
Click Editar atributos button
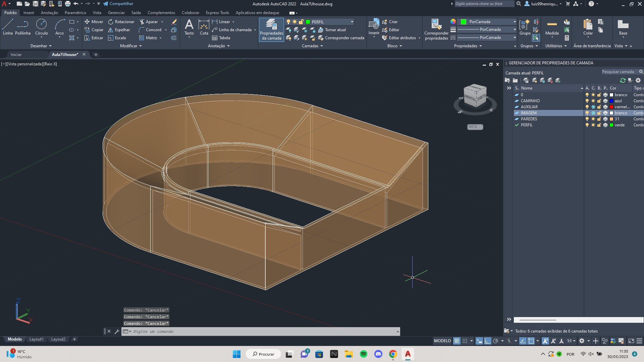399,38
